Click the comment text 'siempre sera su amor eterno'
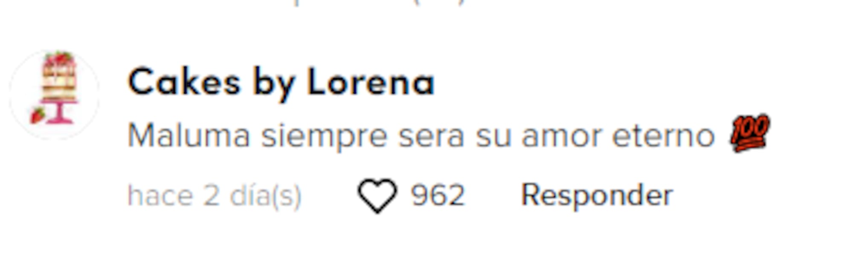This screenshot has height=264, width=868. tap(488, 136)
